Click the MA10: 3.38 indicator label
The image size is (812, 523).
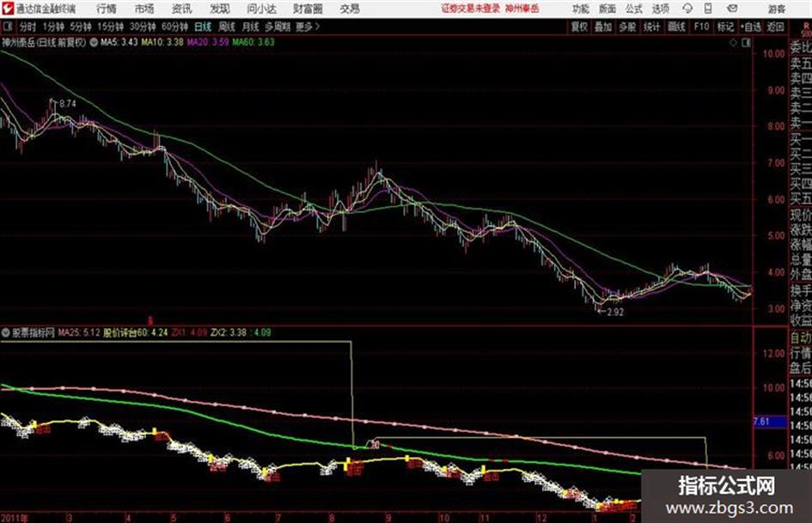(x=162, y=42)
